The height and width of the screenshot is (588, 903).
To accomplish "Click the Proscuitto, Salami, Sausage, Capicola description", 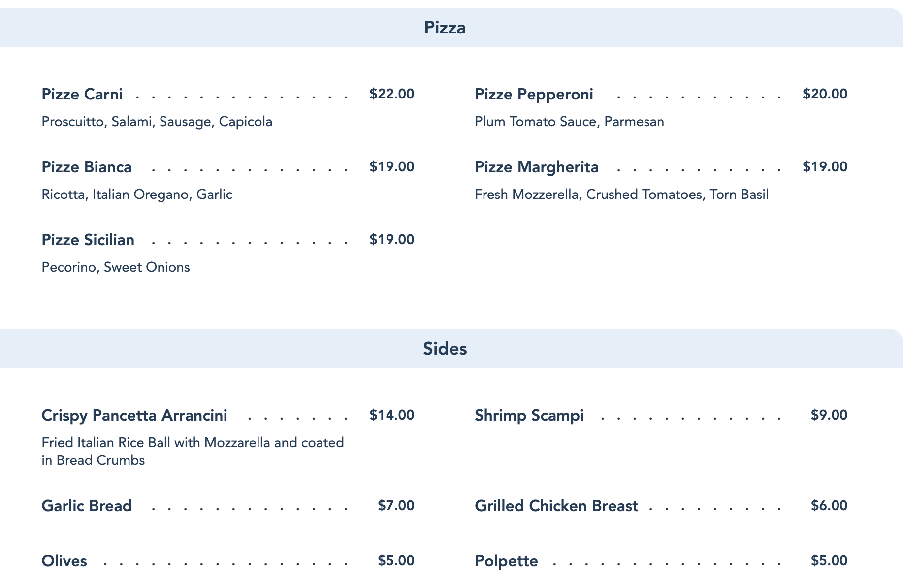I will [157, 122].
